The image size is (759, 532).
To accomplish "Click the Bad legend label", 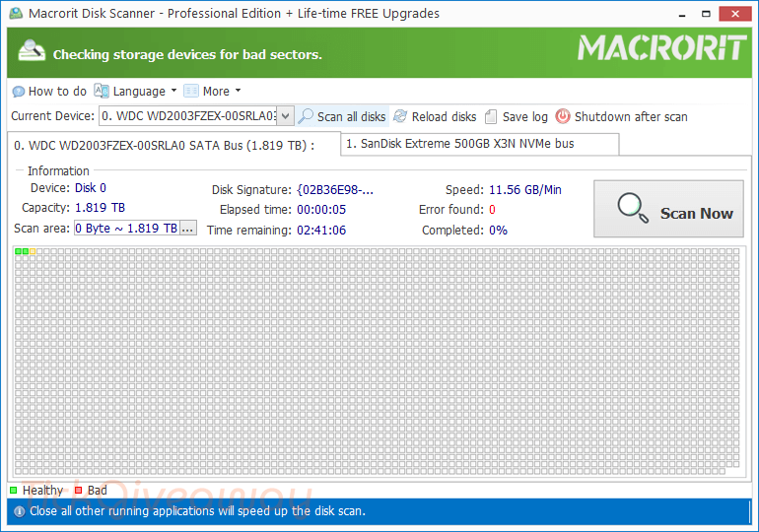I will click(x=98, y=491).
